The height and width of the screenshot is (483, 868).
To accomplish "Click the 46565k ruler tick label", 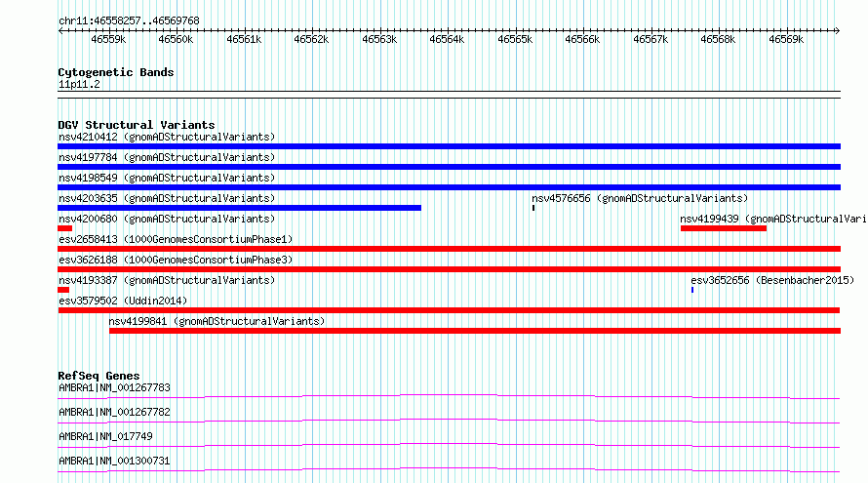I will 515,39.
